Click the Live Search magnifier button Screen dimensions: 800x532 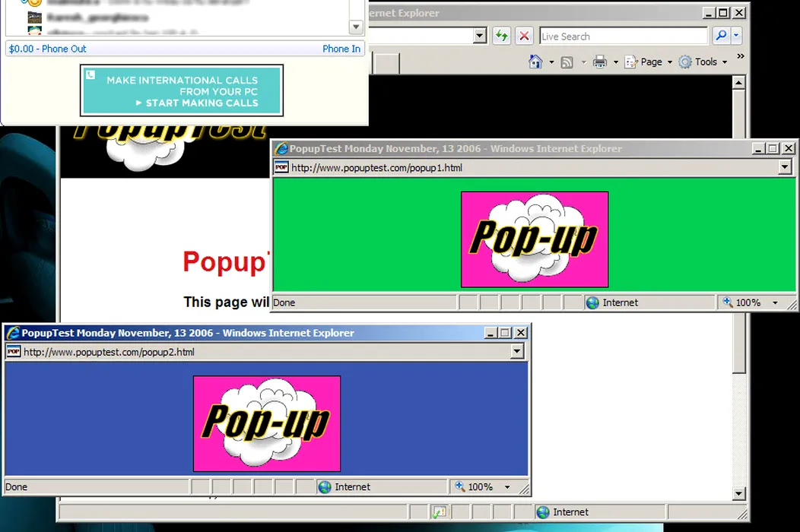pyautogui.click(x=721, y=36)
